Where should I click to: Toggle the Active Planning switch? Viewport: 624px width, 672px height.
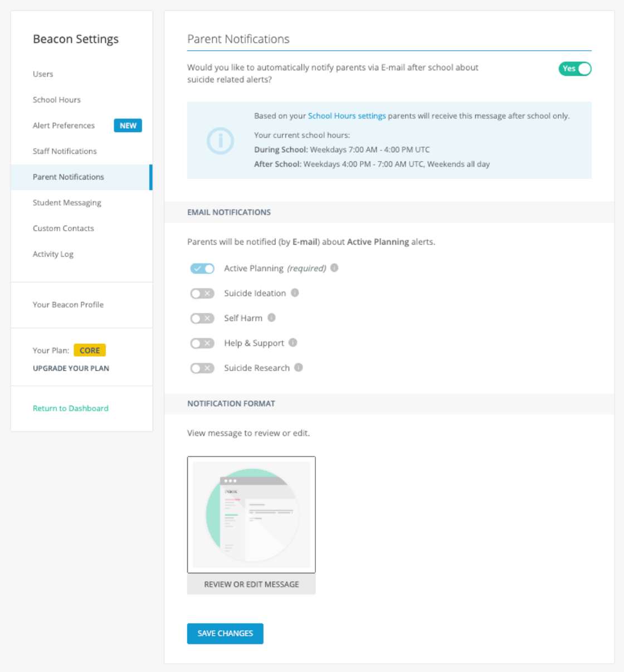(202, 269)
